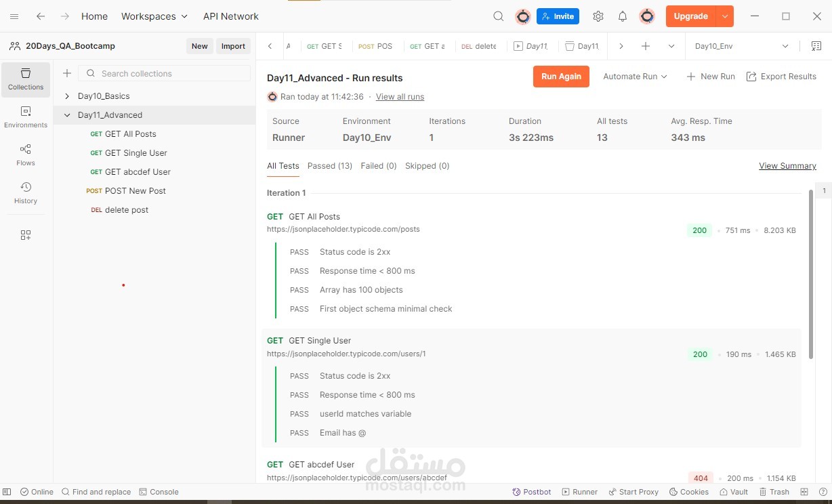
Task: Select iteration 1 in right panel
Action: pos(824,191)
